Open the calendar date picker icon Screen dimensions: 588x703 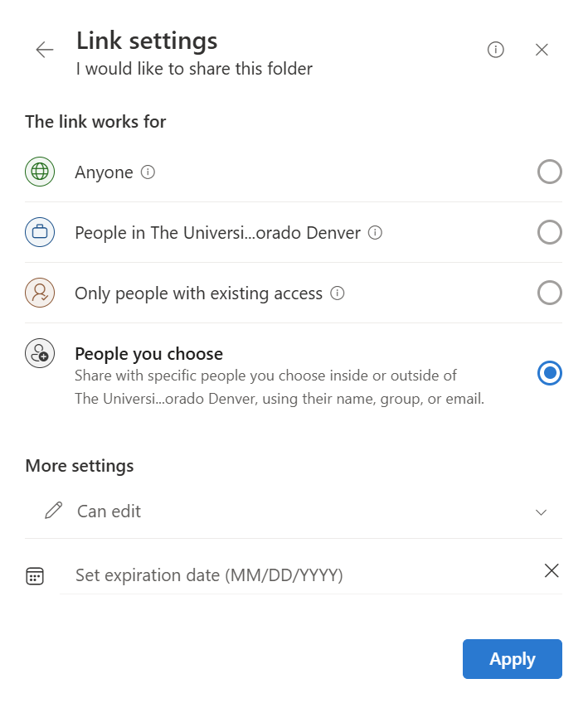click(x=35, y=576)
